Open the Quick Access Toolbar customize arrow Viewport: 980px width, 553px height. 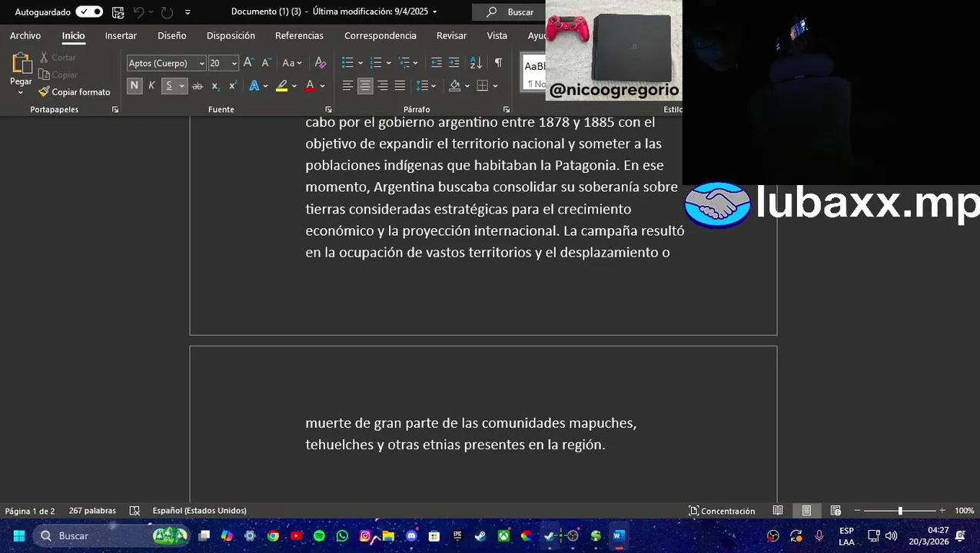click(x=188, y=12)
